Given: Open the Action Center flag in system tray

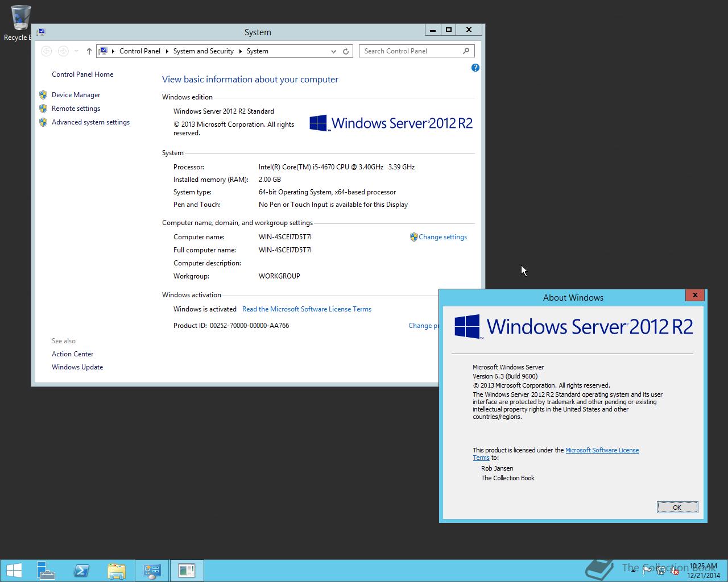Looking at the screenshot, I should (647, 570).
